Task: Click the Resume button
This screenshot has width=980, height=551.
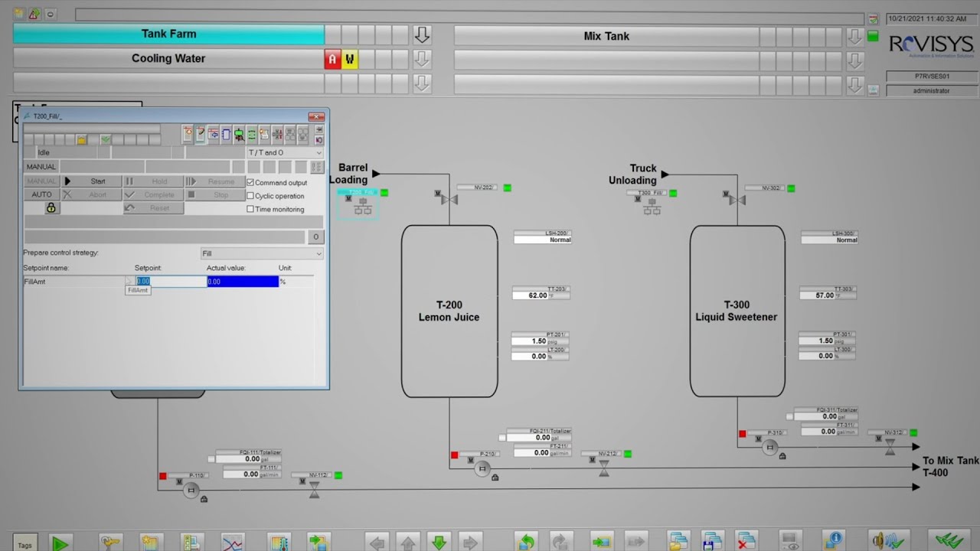Action: (x=215, y=181)
